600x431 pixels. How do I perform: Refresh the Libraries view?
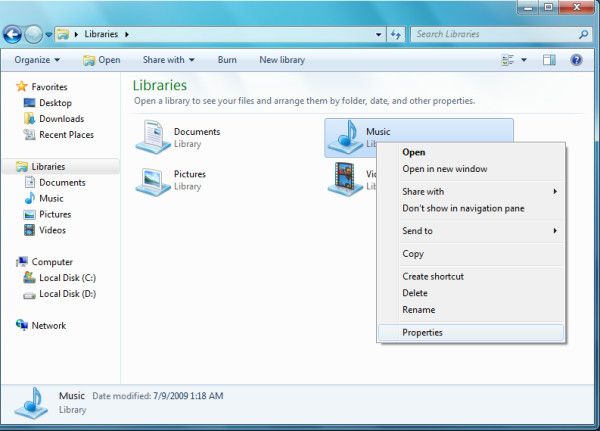(x=396, y=34)
